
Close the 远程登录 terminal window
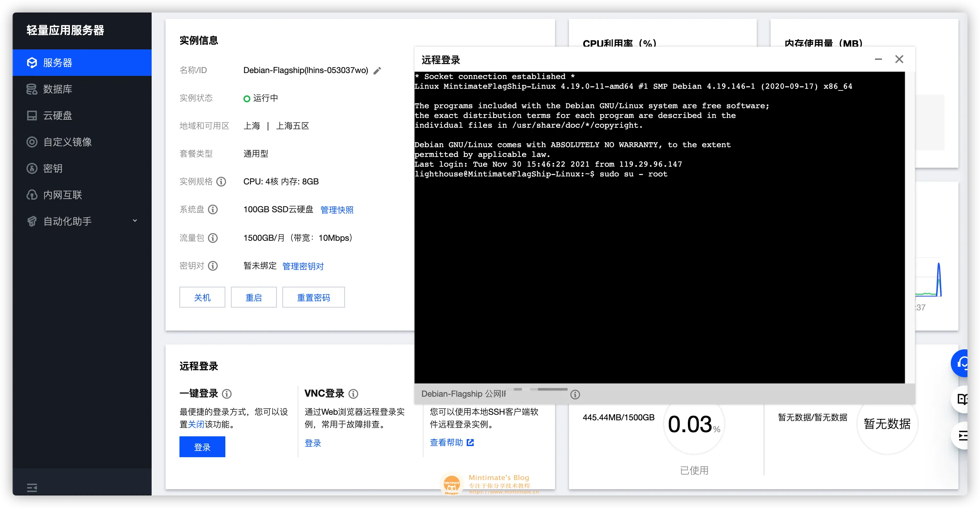tap(899, 59)
